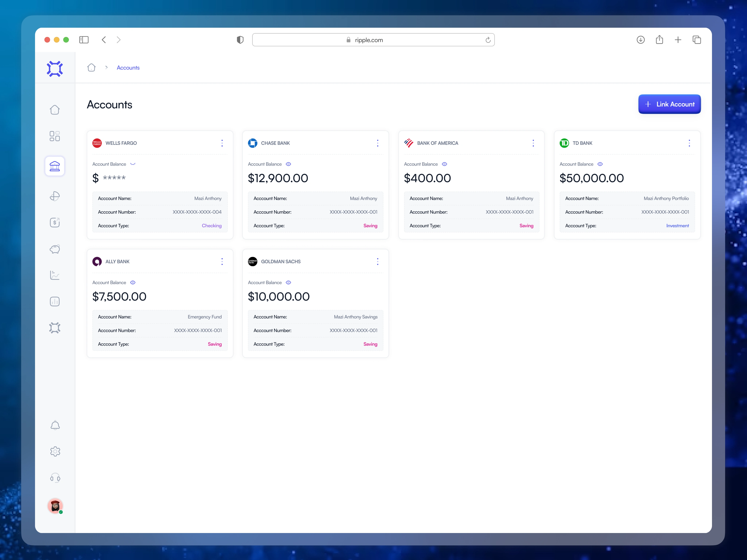
Task: Click the bar chart reports sidebar icon
Action: point(55,302)
